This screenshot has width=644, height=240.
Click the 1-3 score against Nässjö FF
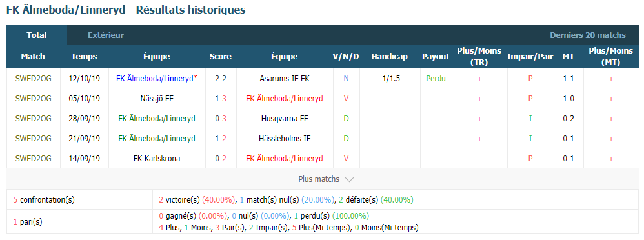tap(221, 99)
